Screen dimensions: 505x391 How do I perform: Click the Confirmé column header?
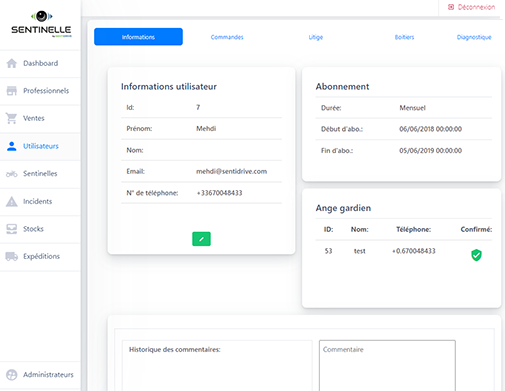[x=476, y=229]
